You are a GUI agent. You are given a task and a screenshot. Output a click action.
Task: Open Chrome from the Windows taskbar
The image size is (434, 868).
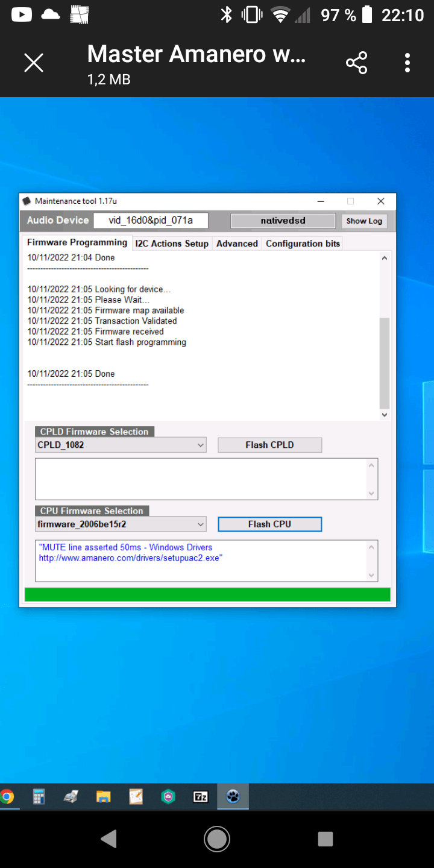click(x=7, y=797)
